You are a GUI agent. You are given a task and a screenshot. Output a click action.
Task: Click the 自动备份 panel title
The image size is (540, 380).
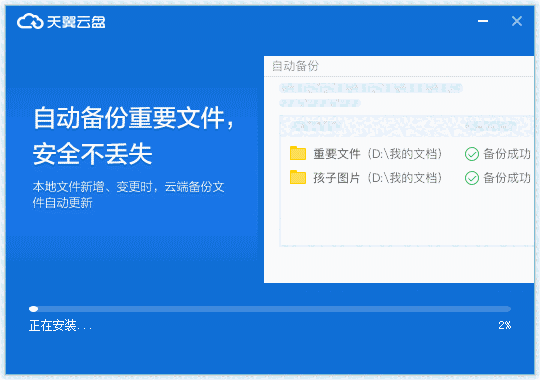pos(295,66)
